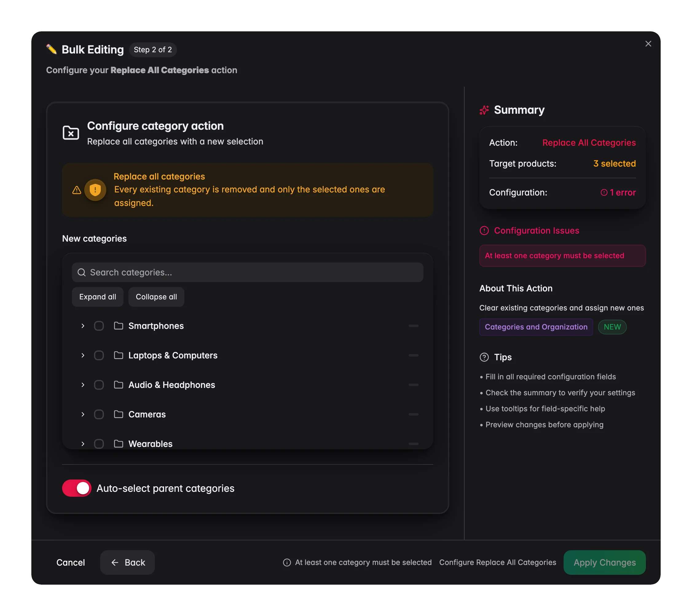This screenshot has height=616, width=692.
Task: Click the Laptops & Computers folder icon
Action: (x=119, y=355)
